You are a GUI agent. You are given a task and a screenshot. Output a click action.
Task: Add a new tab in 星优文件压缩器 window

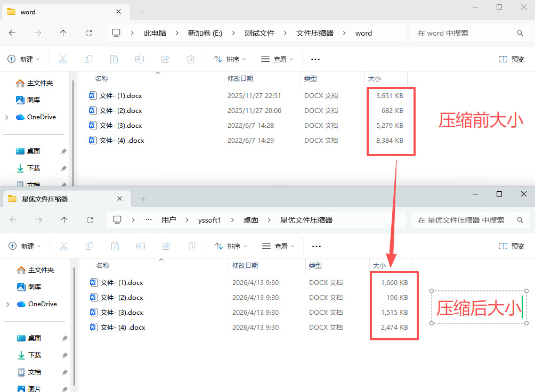143,199
